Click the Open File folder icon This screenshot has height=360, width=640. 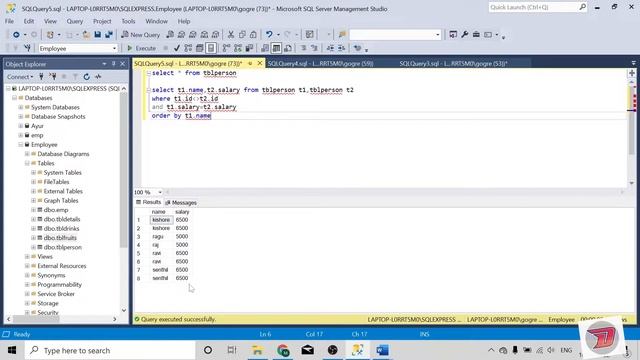tap(86, 35)
